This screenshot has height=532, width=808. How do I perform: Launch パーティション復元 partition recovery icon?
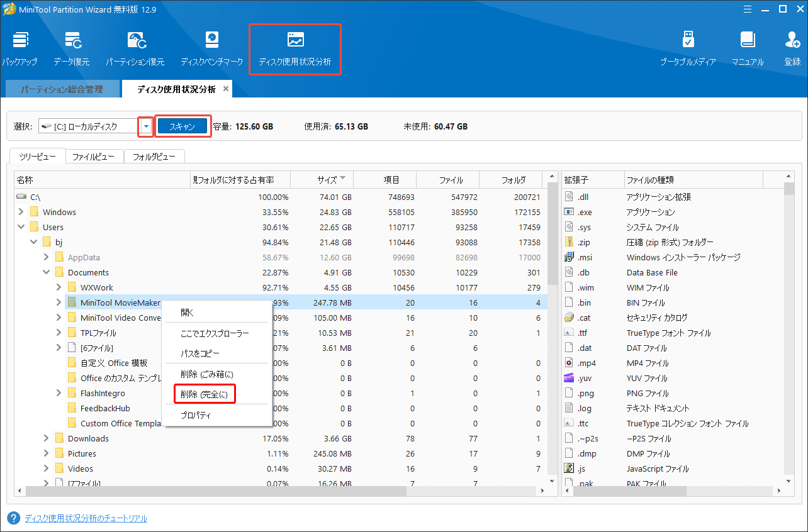click(x=135, y=42)
